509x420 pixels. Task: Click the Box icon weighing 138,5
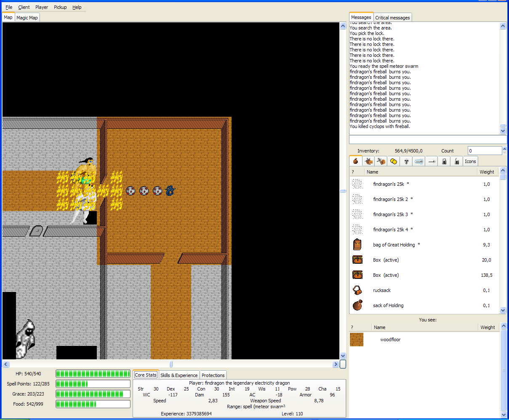pos(357,275)
